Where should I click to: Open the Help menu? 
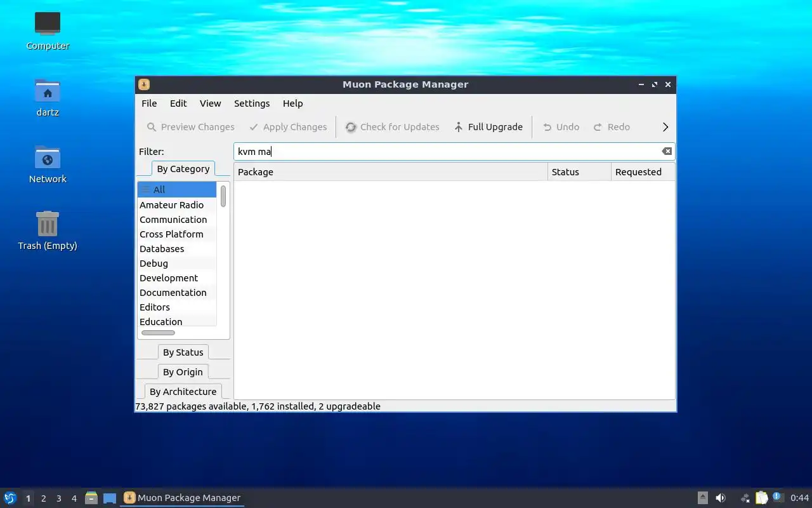pyautogui.click(x=292, y=104)
